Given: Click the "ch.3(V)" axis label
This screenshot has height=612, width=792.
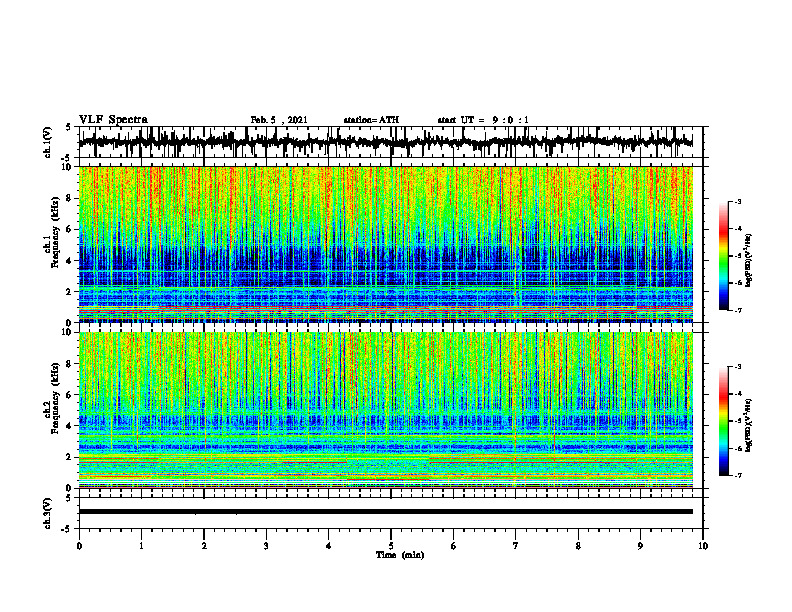Looking at the screenshot, I should 47,513.
